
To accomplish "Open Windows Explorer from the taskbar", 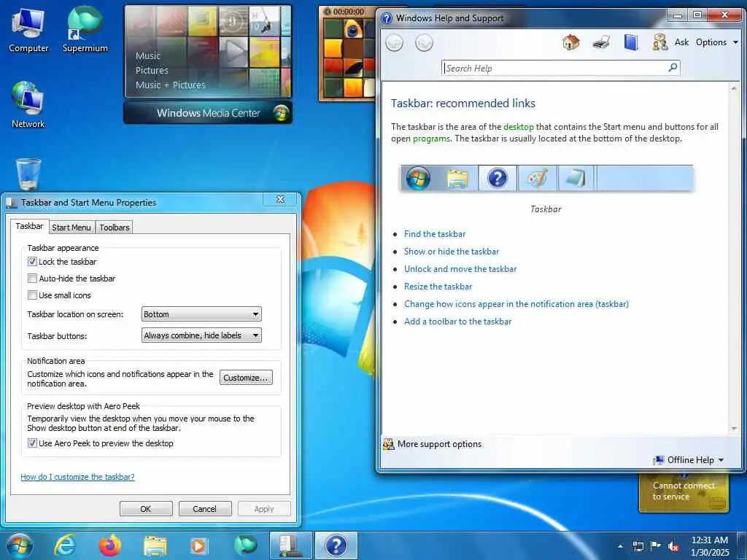I will 155,547.
